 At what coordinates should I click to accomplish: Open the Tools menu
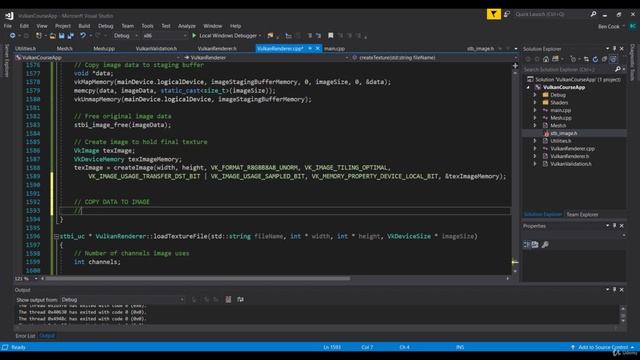tap(147, 26)
